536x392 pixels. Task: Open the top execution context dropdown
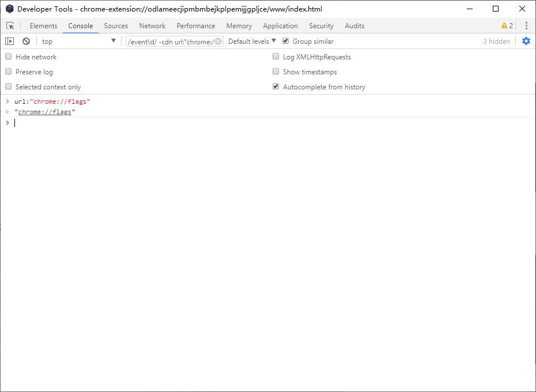[x=78, y=42]
